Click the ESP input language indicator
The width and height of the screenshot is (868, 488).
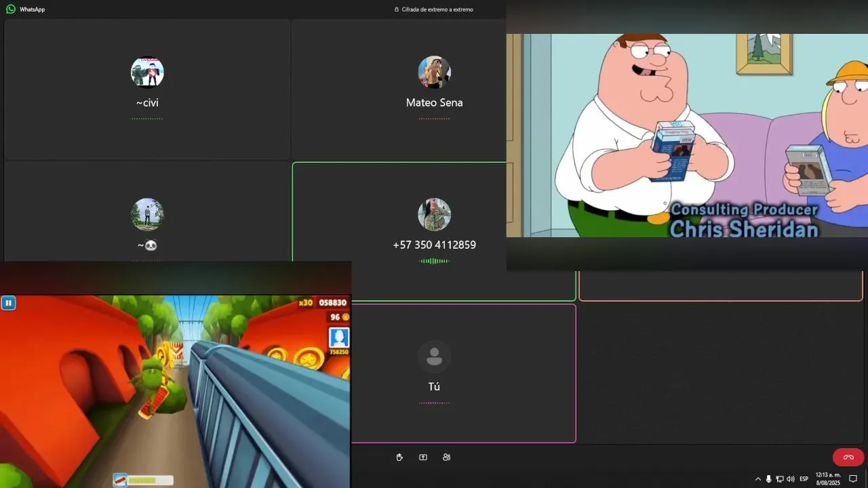[804, 479]
